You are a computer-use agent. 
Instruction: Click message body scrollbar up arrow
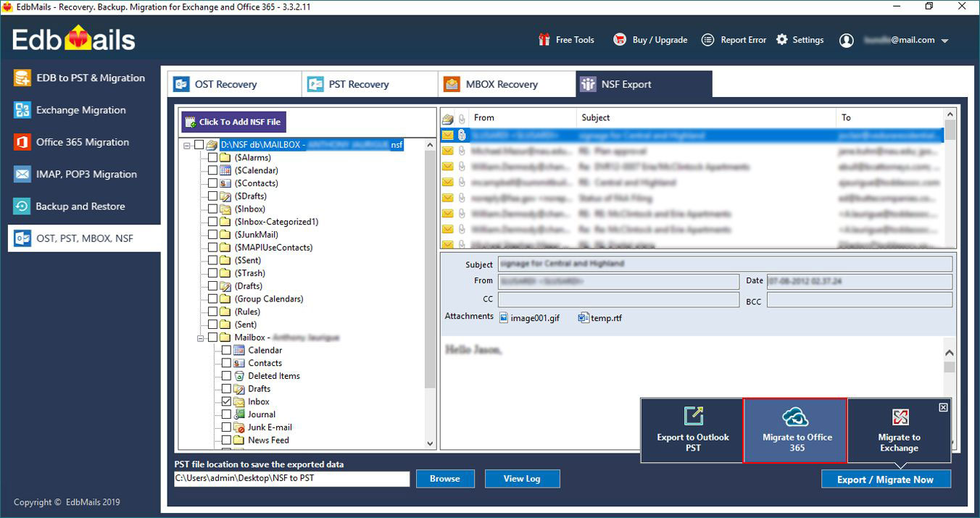tap(950, 353)
